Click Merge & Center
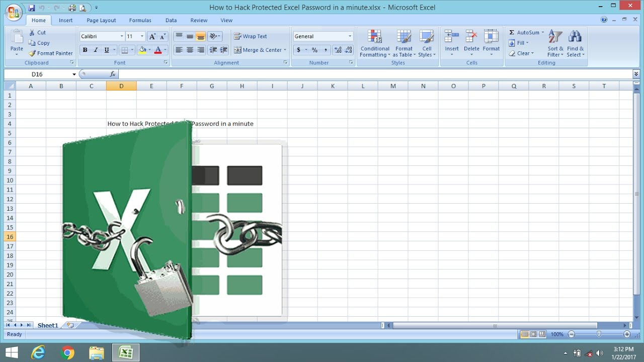 pyautogui.click(x=258, y=50)
